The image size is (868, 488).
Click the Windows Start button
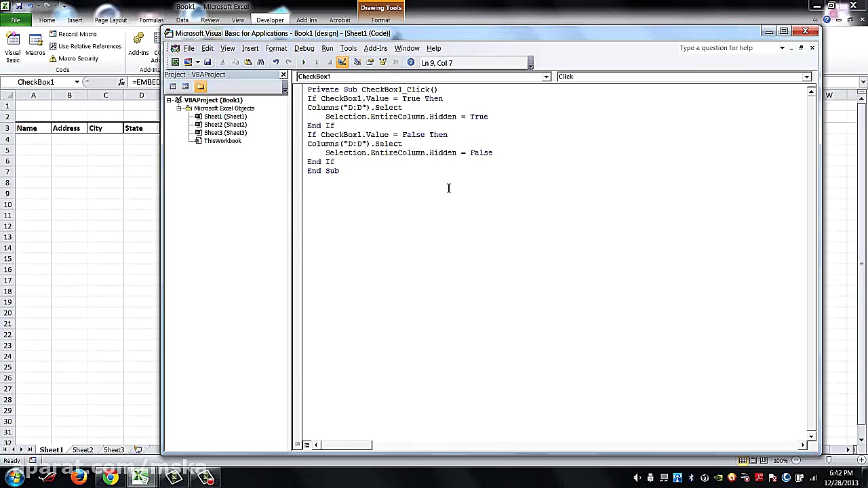[14, 477]
